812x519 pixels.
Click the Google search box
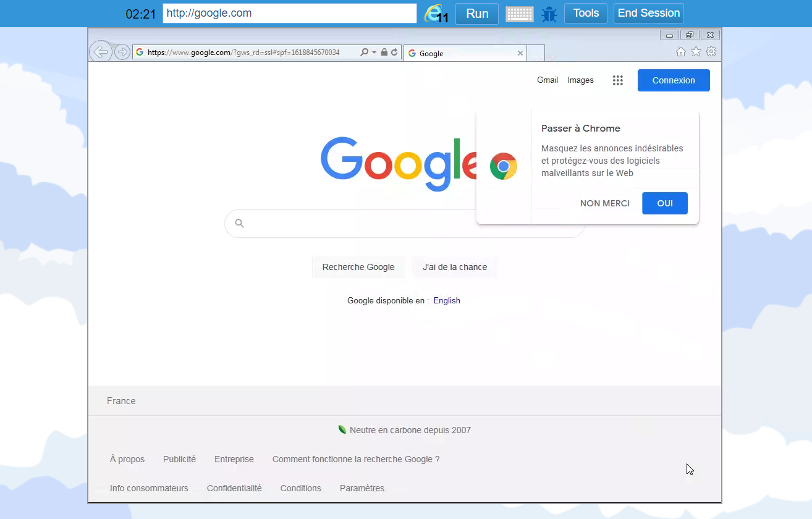[x=404, y=224]
